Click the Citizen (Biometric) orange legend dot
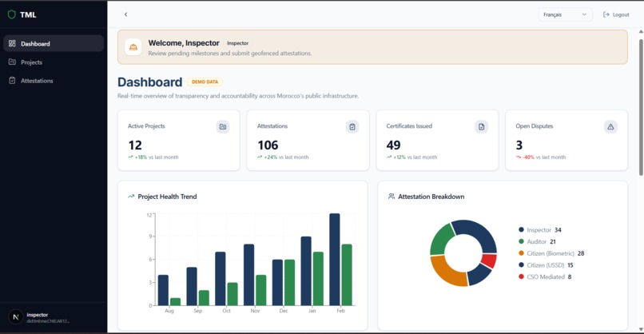This screenshot has width=644, height=334. pyautogui.click(x=521, y=253)
